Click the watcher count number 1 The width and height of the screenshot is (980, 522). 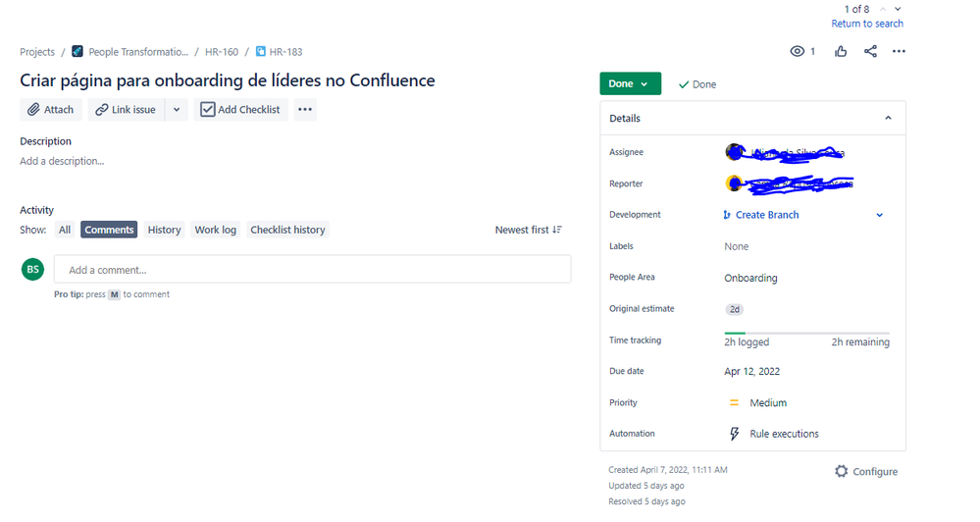click(x=812, y=51)
